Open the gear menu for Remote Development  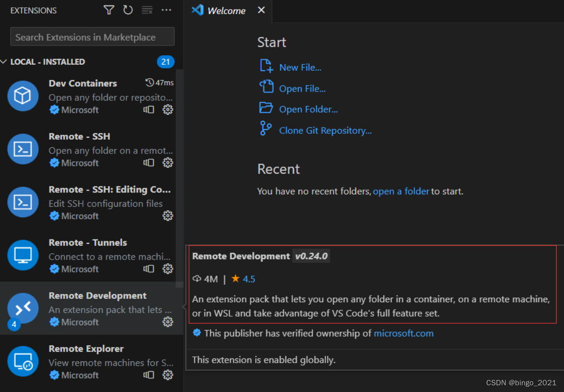[167, 321]
